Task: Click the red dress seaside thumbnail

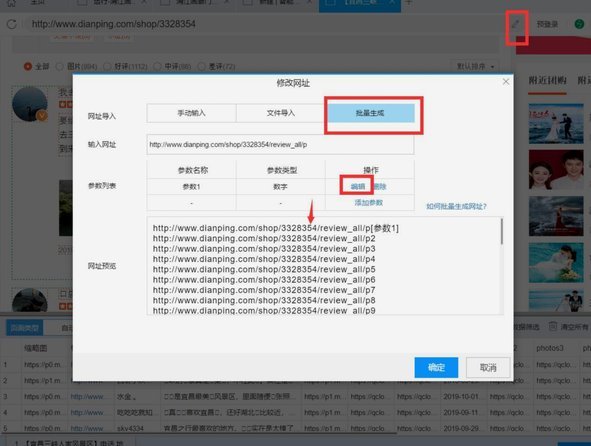Action: pyautogui.click(x=556, y=216)
